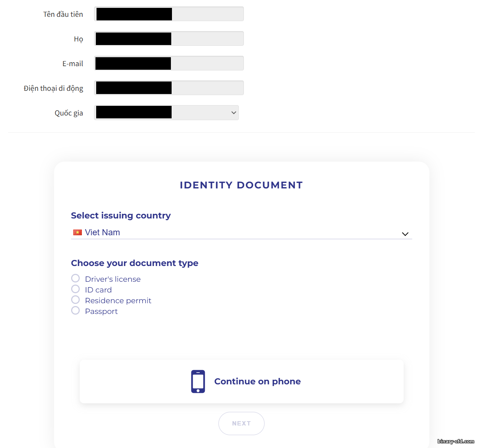Image resolution: width=478 pixels, height=448 pixels.
Task: Click the E-mail input field
Action: (x=169, y=63)
